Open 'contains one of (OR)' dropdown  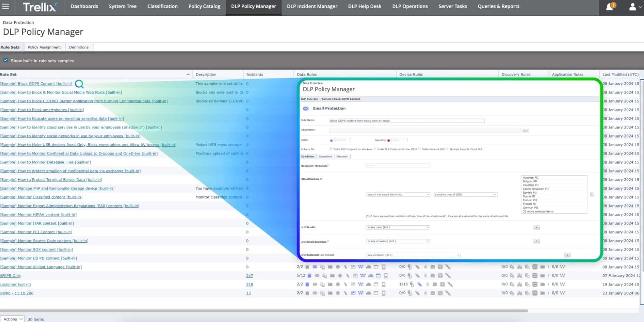pos(465,195)
